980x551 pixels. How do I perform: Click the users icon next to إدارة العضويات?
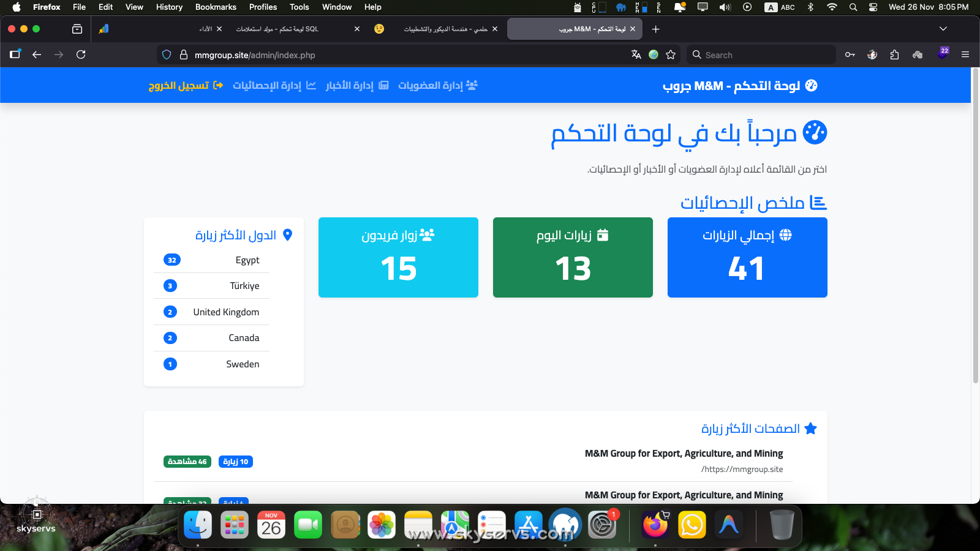click(x=471, y=85)
